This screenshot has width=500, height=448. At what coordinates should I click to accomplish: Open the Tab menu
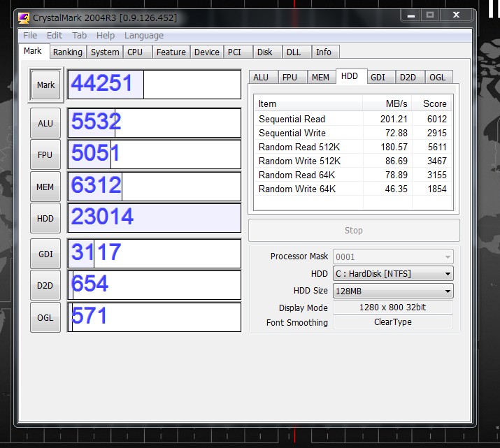[79, 36]
